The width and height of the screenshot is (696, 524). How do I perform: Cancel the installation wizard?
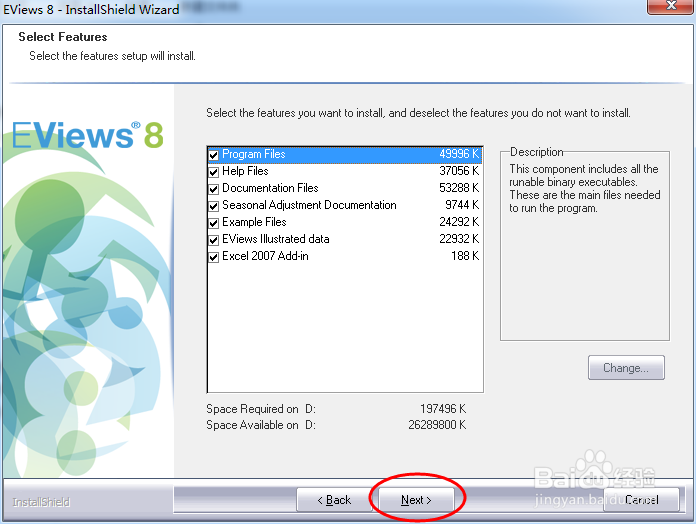tap(641, 500)
